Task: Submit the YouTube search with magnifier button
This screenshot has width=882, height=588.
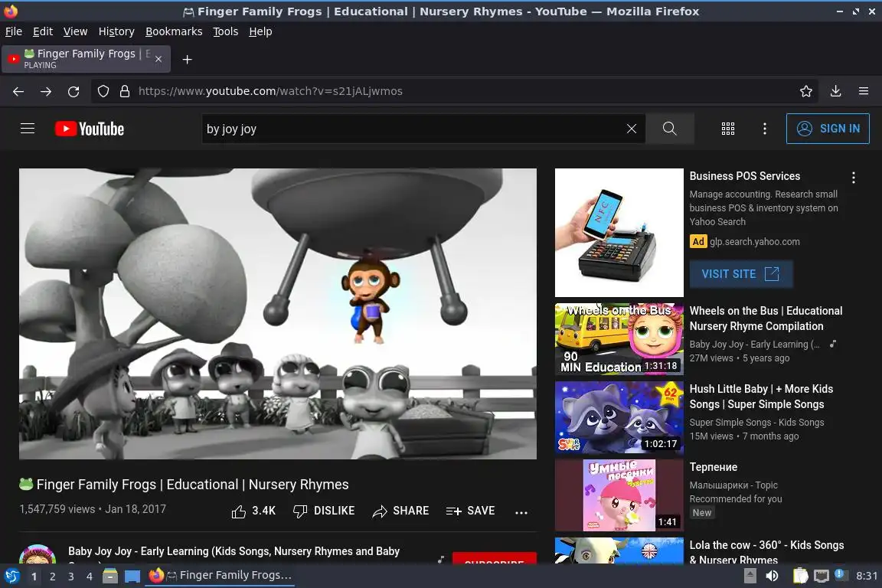Action: (669, 129)
